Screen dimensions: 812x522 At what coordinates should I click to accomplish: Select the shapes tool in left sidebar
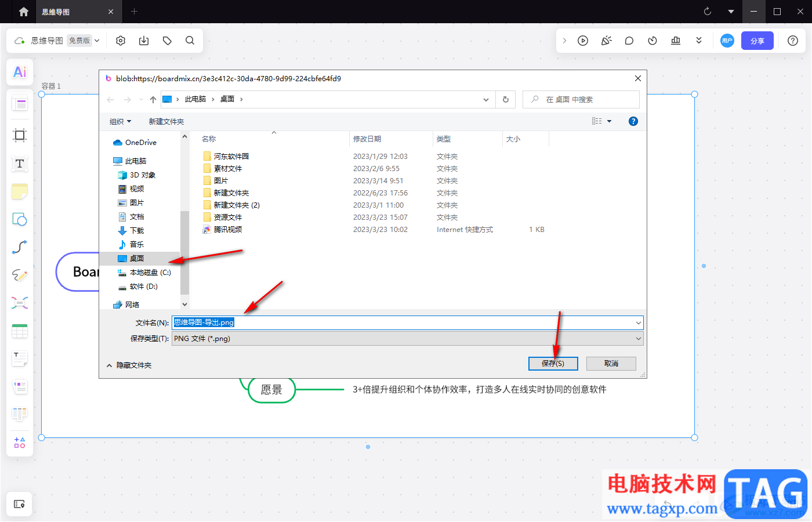pos(20,219)
